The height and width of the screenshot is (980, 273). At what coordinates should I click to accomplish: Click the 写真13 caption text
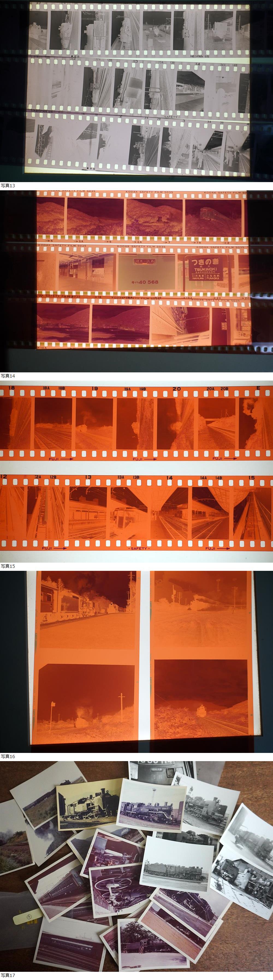[x=8, y=186]
